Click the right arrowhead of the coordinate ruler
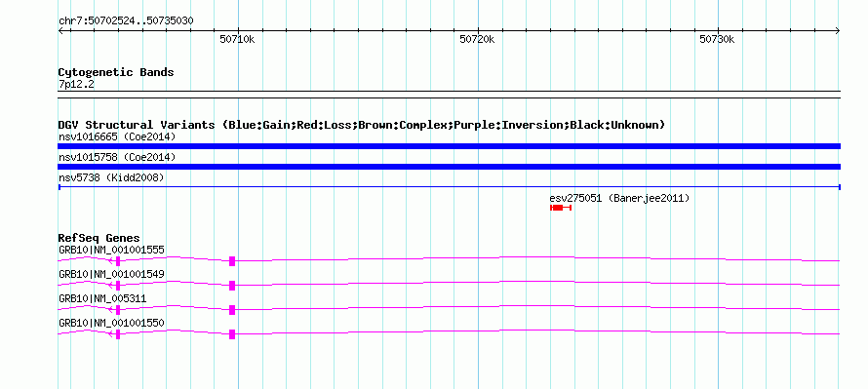Viewport: 868px width, 389px height. (838, 31)
